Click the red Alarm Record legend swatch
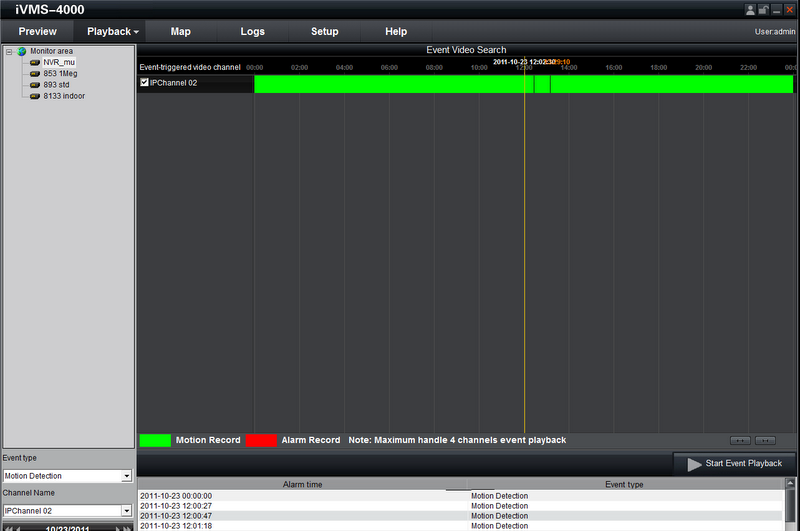Viewport: 800px width, 531px height. (x=261, y=440)
